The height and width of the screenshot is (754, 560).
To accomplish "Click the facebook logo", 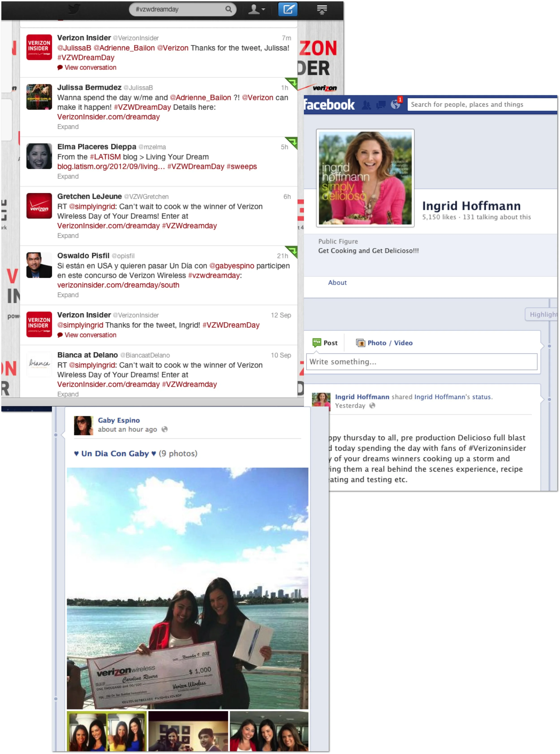I will pyautogui.click(x=330, y=105).
